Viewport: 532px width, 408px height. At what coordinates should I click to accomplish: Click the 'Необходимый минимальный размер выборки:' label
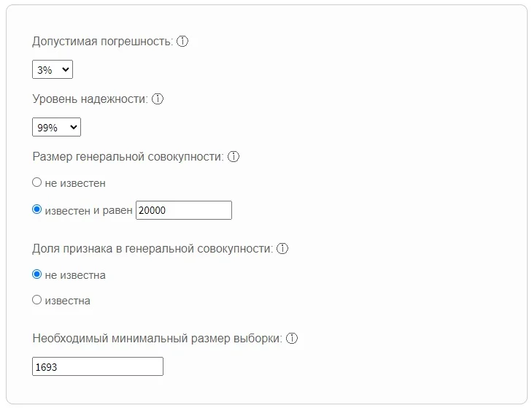tap(157, 338)
